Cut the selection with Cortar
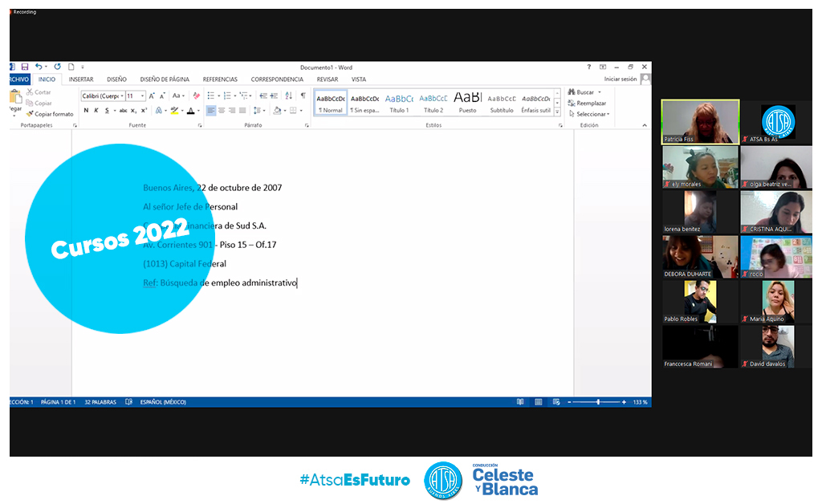This screenshot has width=822, height=504. 39,92
